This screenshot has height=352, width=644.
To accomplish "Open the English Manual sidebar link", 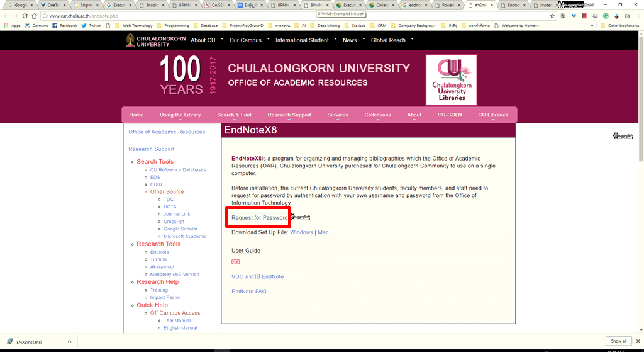I will [x=180, y=328].
